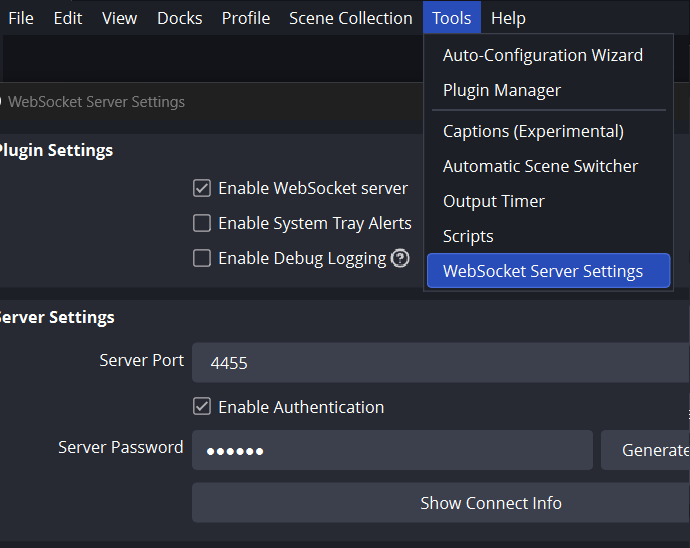Click the WebSocket Server Settings dialog title

tap(96, 102)
